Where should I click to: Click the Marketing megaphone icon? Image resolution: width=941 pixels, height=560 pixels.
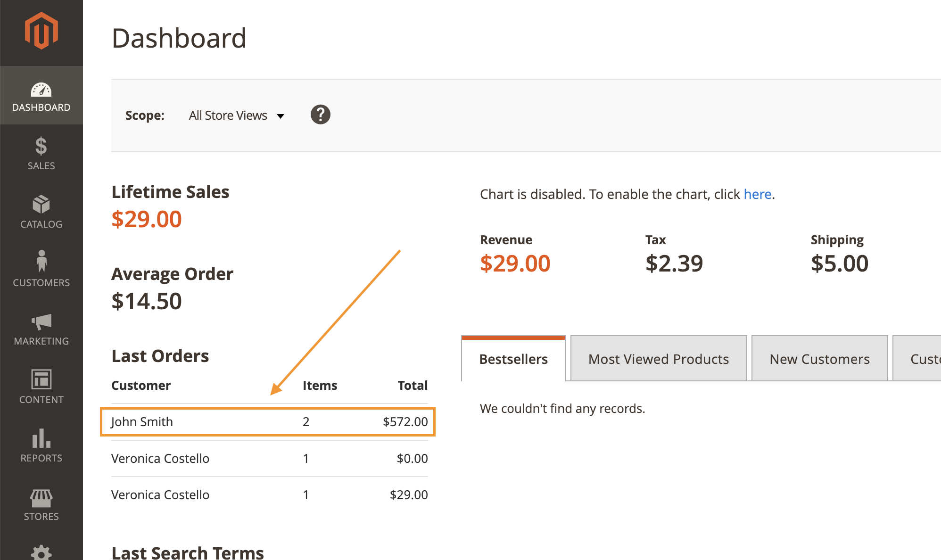coord(41,322)
